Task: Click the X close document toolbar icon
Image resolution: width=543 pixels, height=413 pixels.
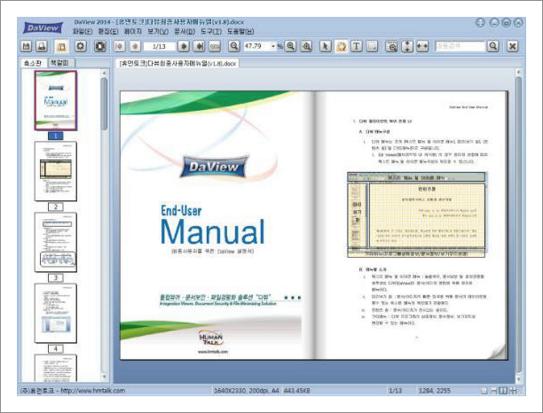Action: [513, 46]
